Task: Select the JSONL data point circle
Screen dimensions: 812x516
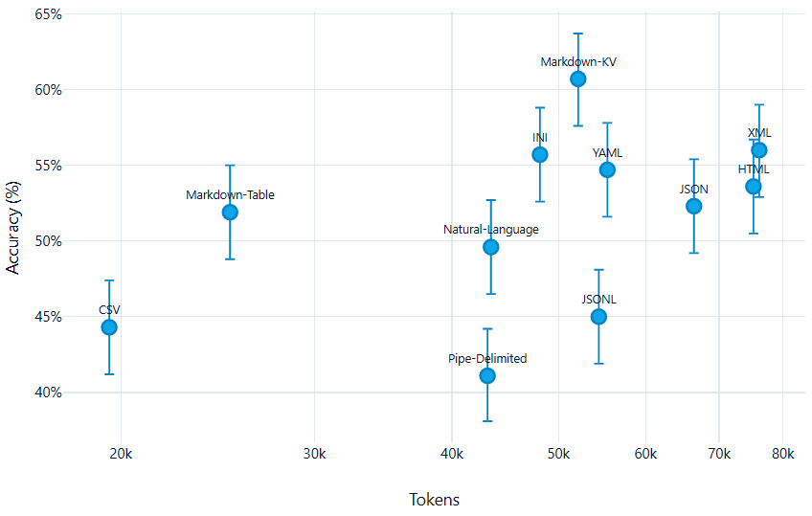Action: click(x=598, y=317)
